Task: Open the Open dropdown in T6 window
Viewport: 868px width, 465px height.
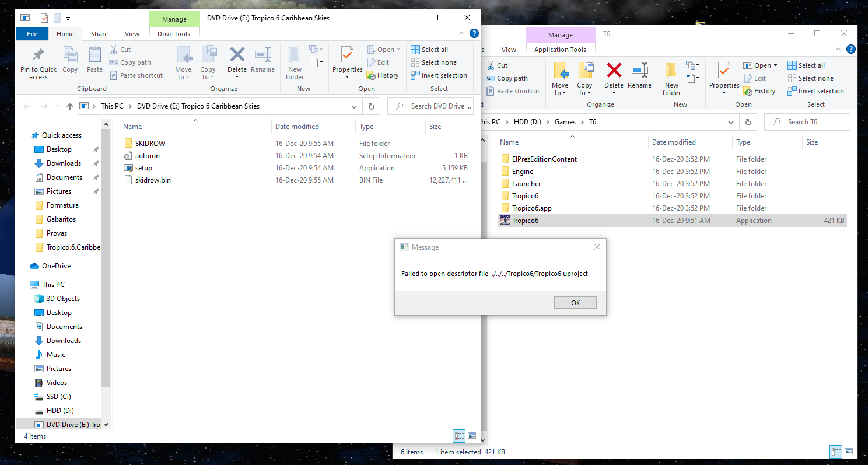Action: coord(775,65)
